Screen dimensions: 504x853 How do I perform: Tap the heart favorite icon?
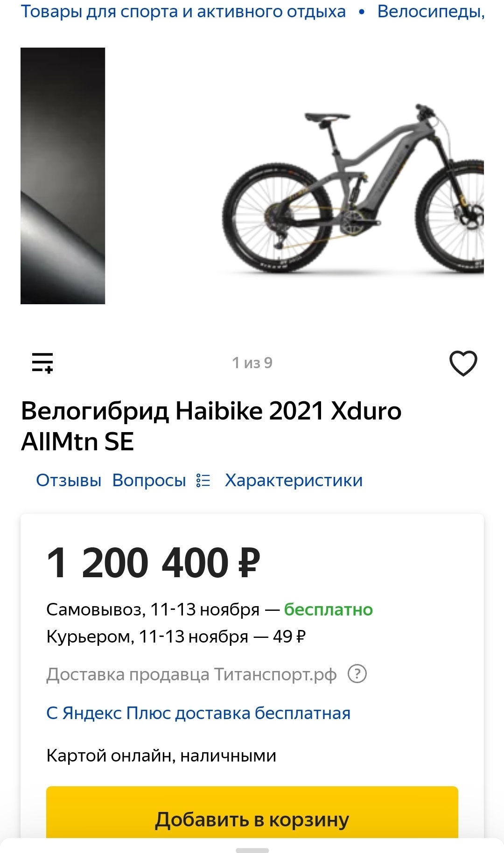point(463,363)
